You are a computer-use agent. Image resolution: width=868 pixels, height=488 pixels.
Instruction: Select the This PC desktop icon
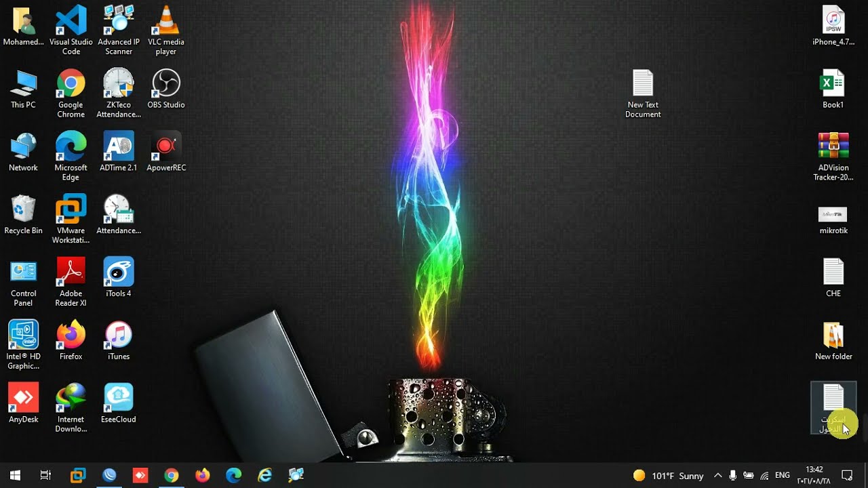coord(23,89)
